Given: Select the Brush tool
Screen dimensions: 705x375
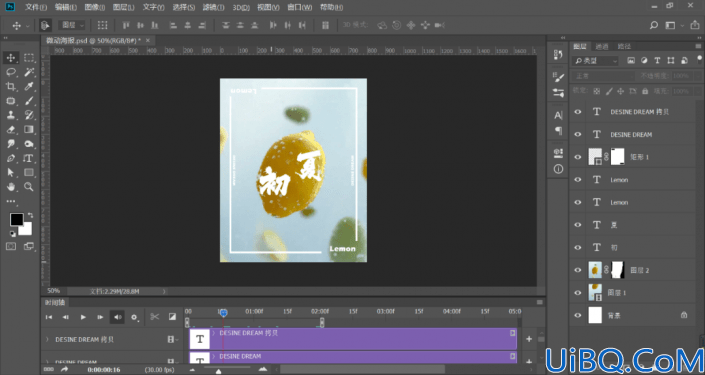Looking at the screenshot, I should coord(29,101).
